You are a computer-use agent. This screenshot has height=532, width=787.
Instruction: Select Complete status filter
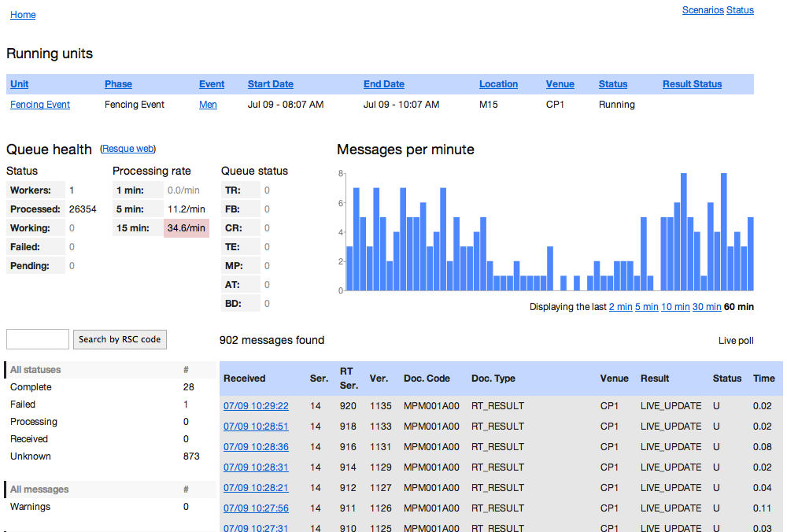pyautogui.click(x=31, y=387)
